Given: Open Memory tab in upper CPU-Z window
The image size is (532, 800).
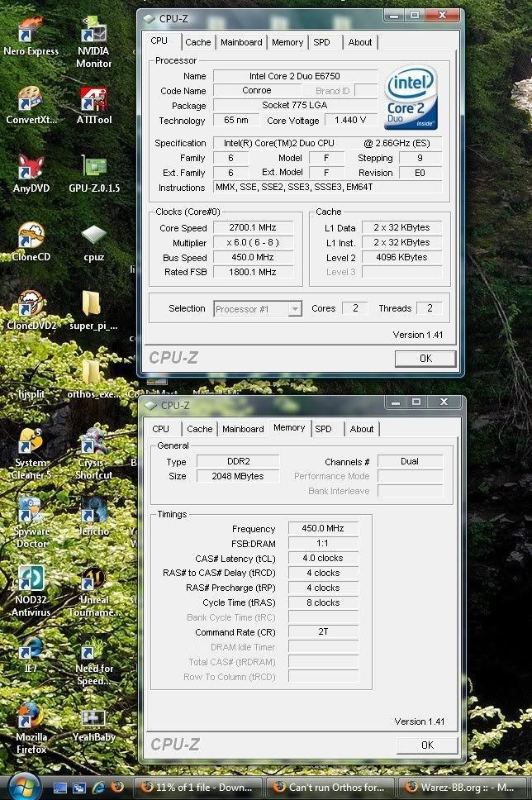Looking at the screenshot, I should coord(287,42).
